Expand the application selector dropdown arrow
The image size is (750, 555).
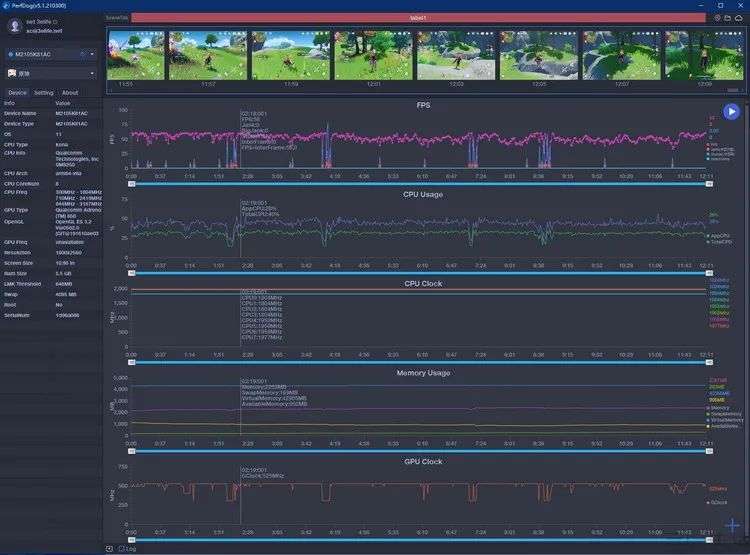coord(92,73)
